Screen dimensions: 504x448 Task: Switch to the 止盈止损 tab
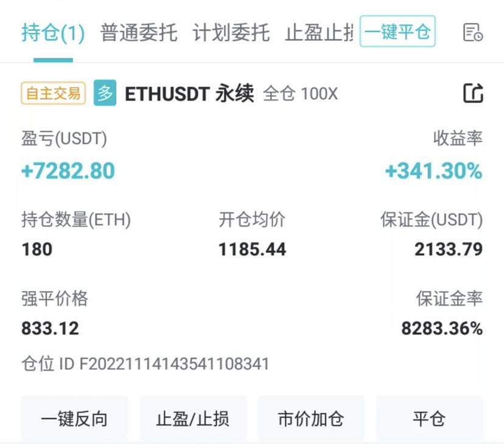pyautogui.click(x=319, y=33)
